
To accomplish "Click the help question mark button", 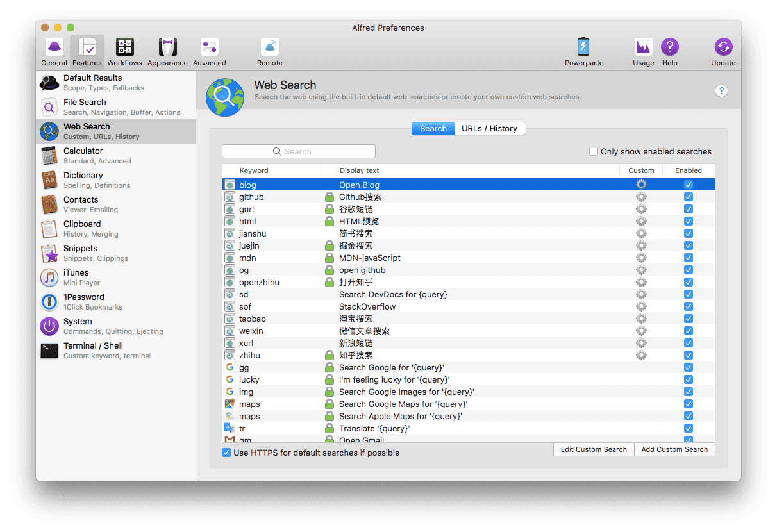I will pos(721,91).
